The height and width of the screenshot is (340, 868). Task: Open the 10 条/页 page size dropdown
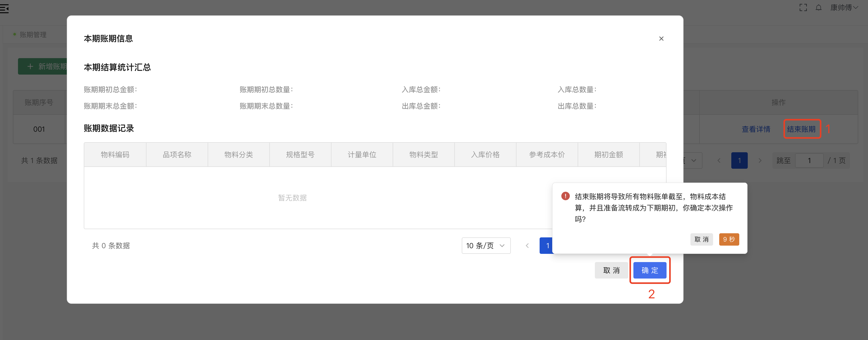pos(486,246)
